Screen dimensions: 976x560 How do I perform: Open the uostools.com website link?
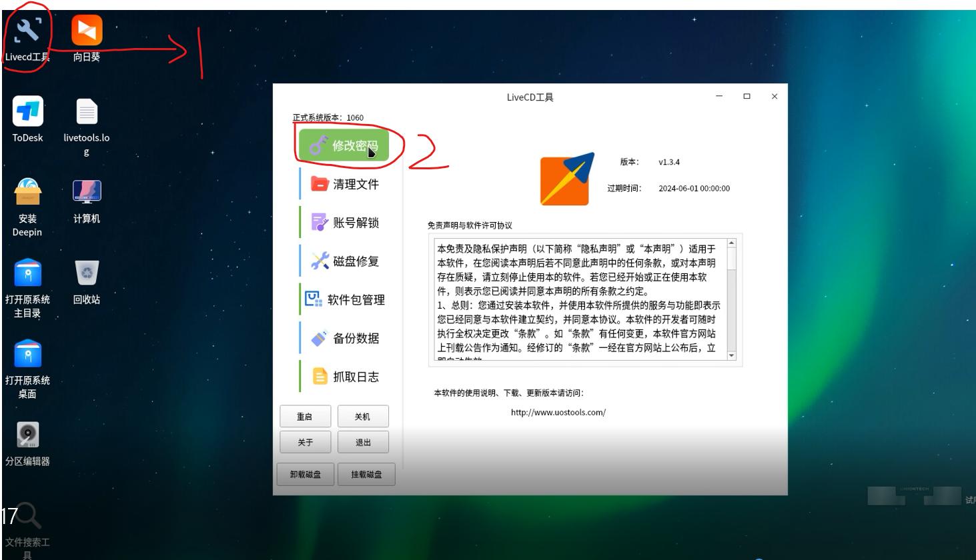pyautogui.click(x=558, y=412)
